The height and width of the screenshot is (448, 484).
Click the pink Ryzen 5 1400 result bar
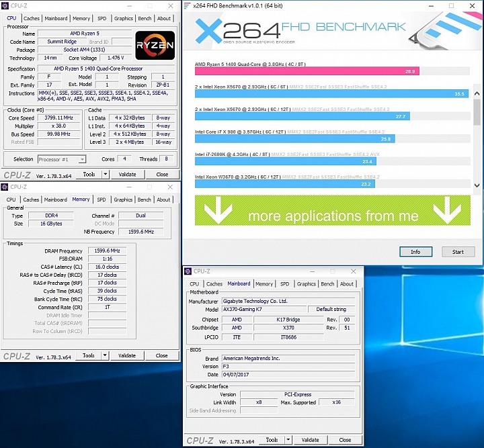tap(307, 71)
